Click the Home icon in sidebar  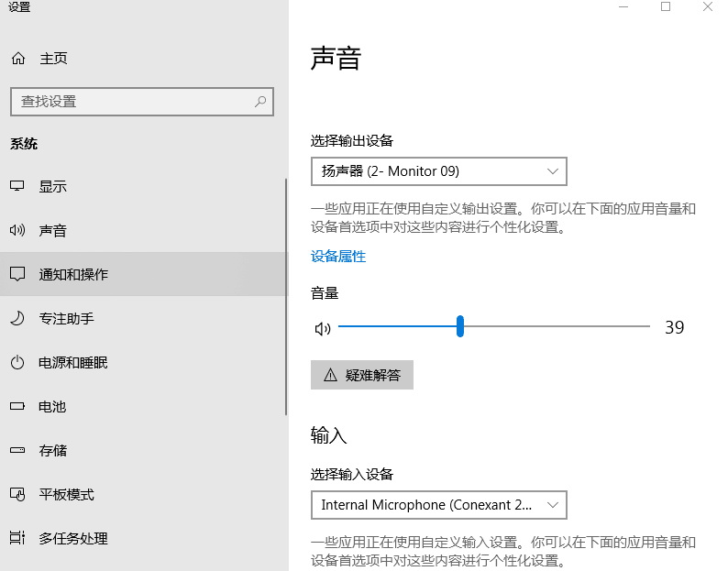17,59
